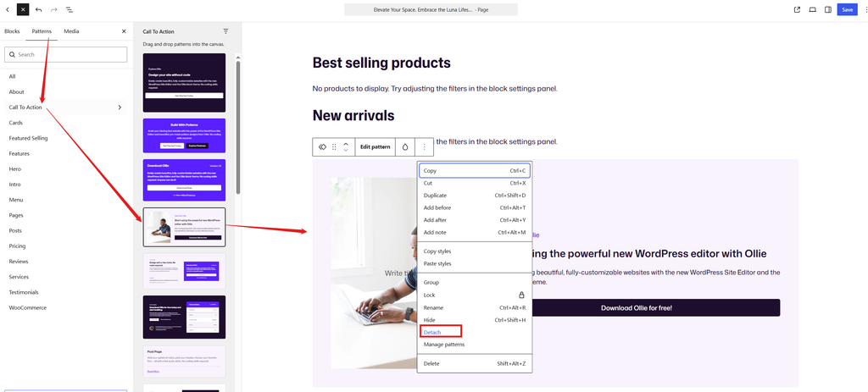Open the device preview laptop icon

(x=813, y=9)
